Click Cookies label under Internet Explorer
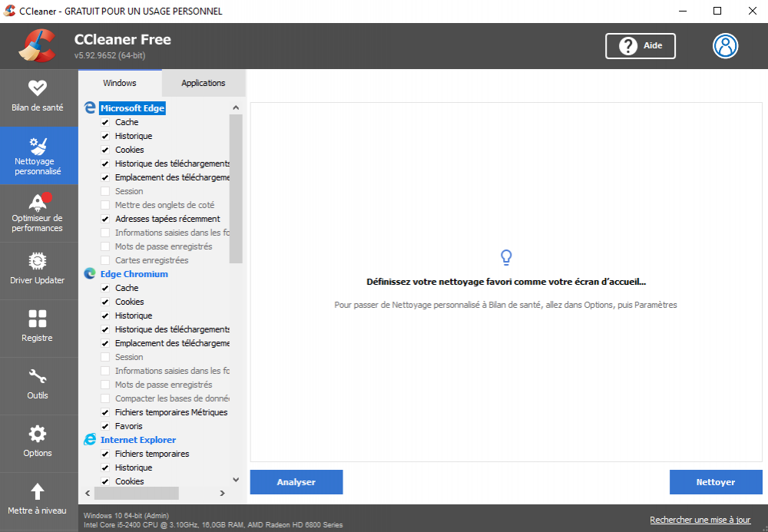Viewport: 768px width, 532px height. (x=129, y=481)
